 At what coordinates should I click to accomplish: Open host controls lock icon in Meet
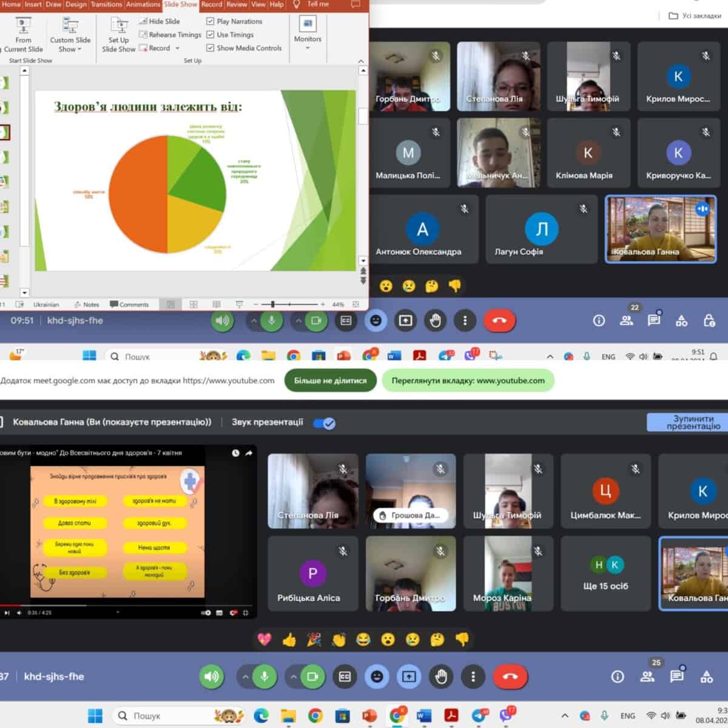(709, 320)
